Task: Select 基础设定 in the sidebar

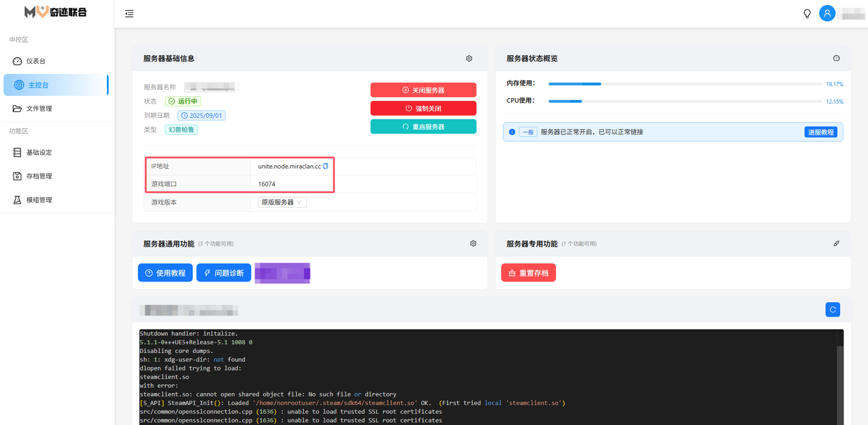Action: 39,153
